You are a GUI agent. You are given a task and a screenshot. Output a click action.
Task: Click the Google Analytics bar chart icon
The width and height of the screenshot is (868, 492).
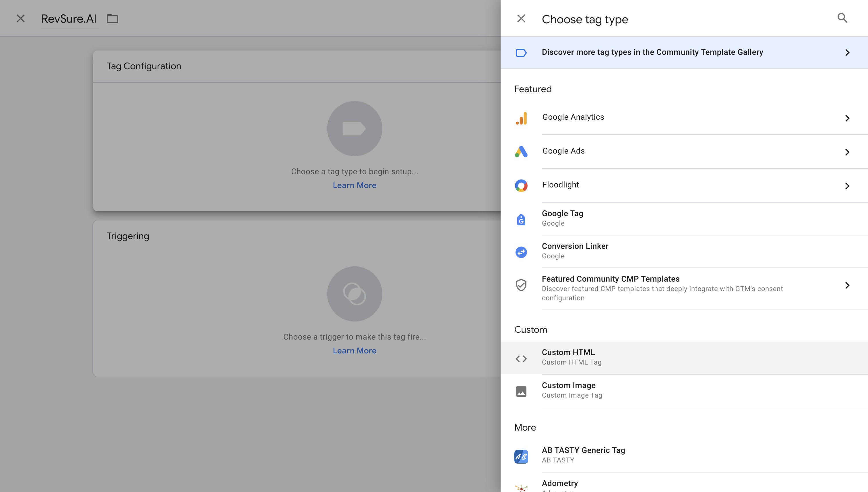pos(521,118)
